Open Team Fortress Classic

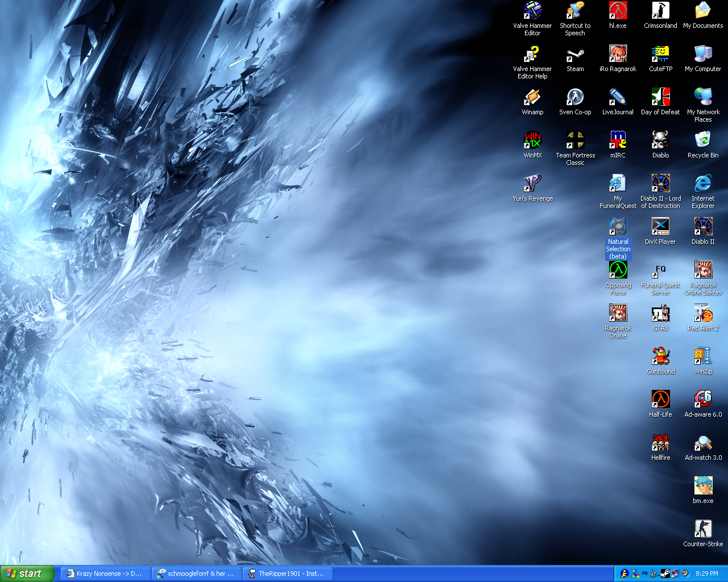point(575,141)
